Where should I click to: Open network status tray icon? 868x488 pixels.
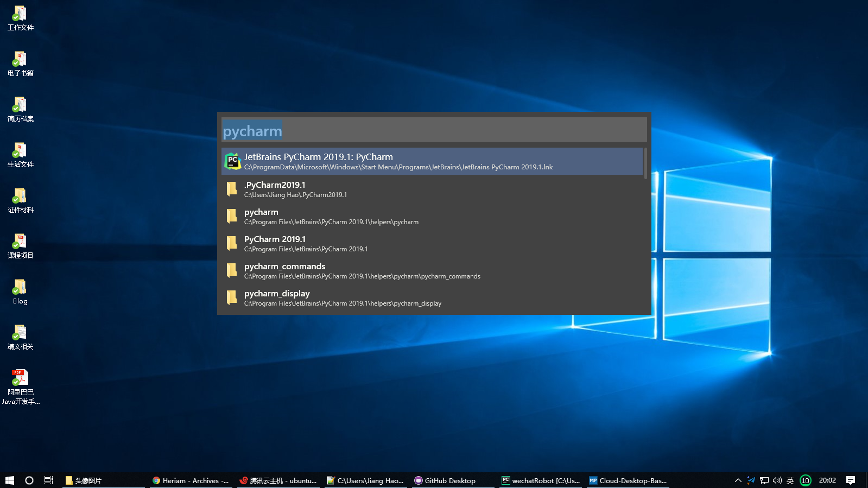click(764, 480)
